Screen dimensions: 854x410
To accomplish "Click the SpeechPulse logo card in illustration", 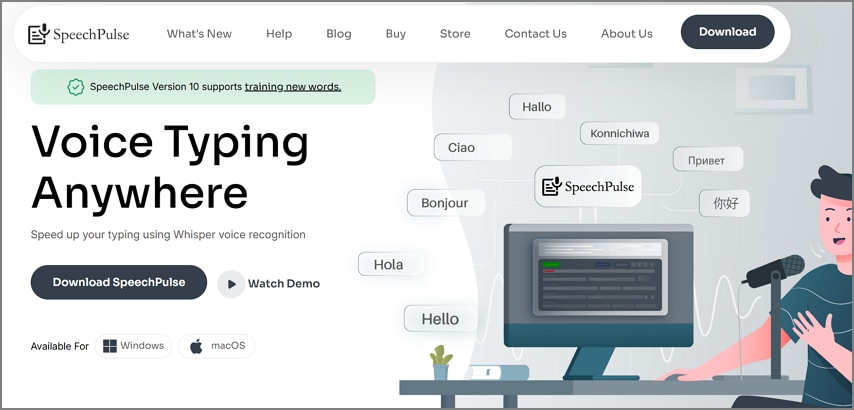I will 588,187.
